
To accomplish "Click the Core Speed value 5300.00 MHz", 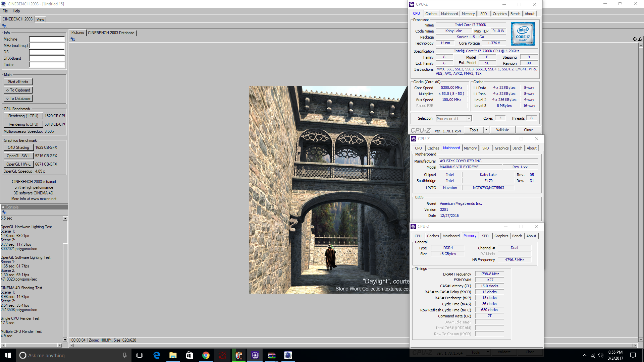I will click(x=451, y=87).
